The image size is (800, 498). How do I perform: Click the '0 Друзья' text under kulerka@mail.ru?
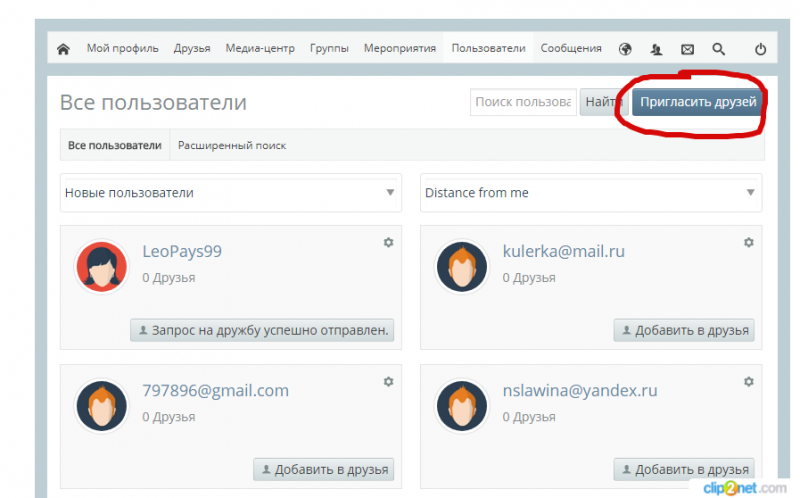pos(529,278)
